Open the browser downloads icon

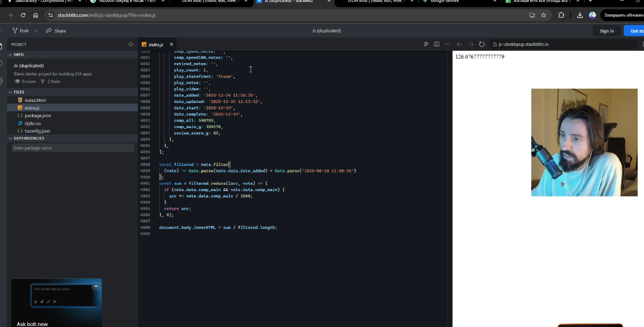pos(580,15)
